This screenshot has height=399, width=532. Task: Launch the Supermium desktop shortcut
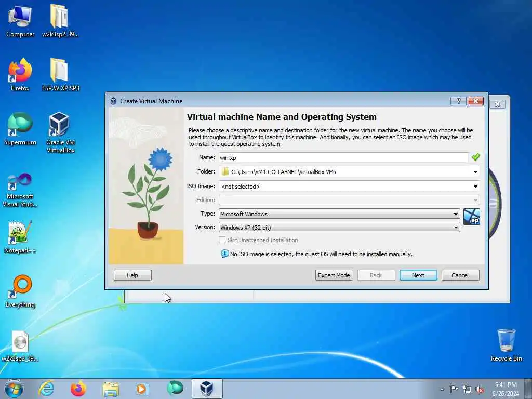[20, 129]
